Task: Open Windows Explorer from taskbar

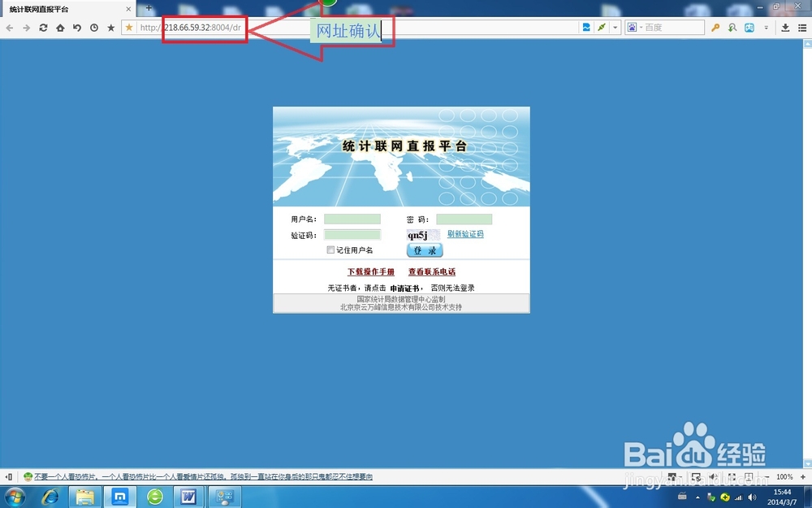Action: 85,497
